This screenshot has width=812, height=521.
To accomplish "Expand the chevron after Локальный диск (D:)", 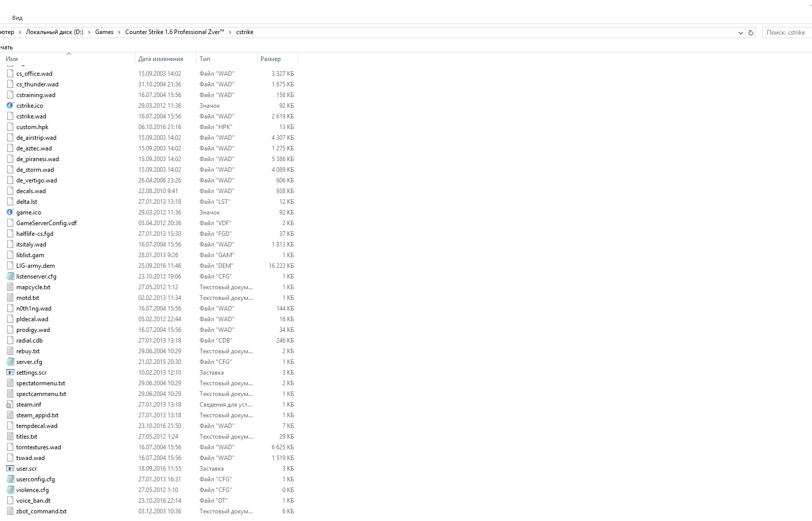I will (89, 32).
